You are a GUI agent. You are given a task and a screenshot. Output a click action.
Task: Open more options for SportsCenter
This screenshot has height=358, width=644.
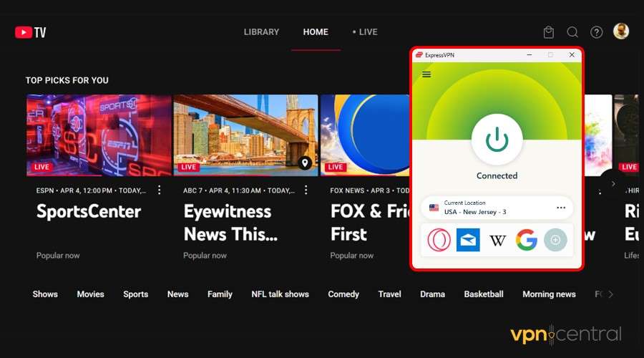(x=160, y=190)
